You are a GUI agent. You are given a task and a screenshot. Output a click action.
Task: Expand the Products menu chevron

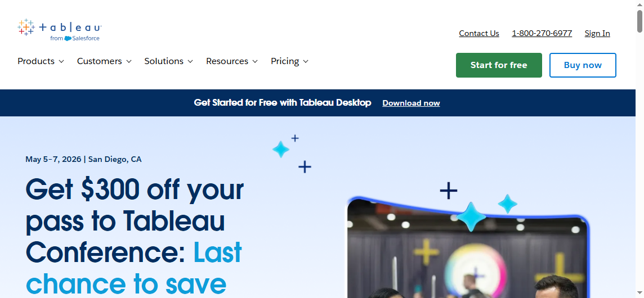point(61,62)
